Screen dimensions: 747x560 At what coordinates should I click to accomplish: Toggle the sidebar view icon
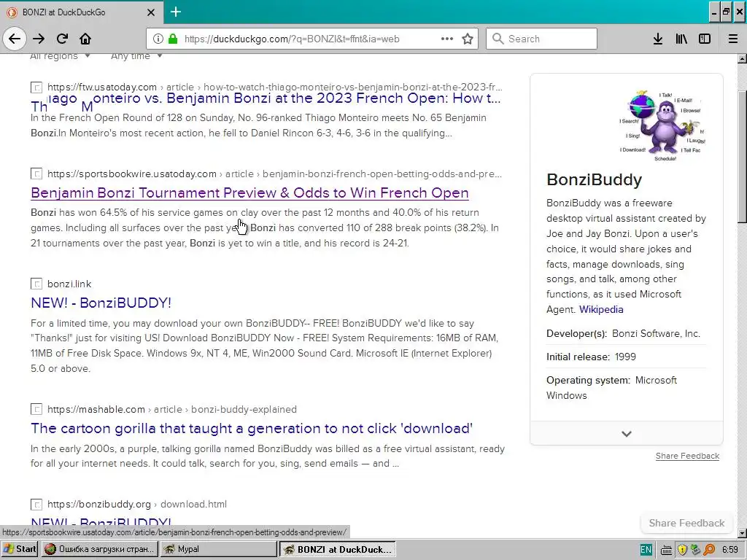(x=705, y=39)
